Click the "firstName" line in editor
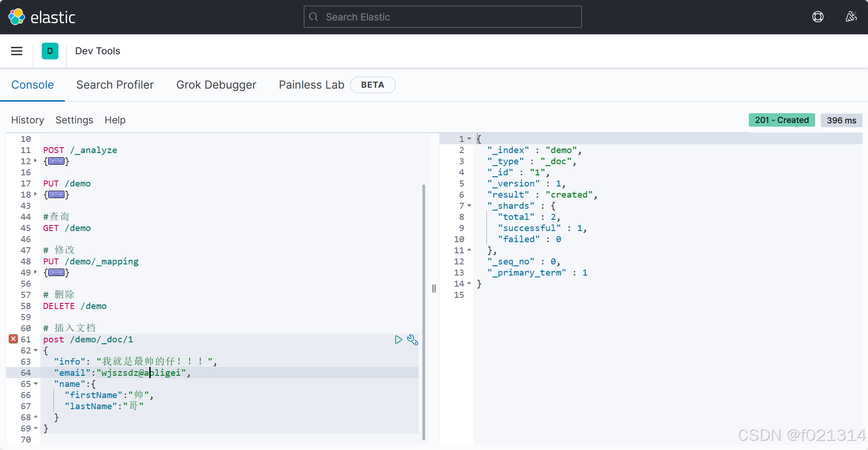 click(x=109, y=395)
